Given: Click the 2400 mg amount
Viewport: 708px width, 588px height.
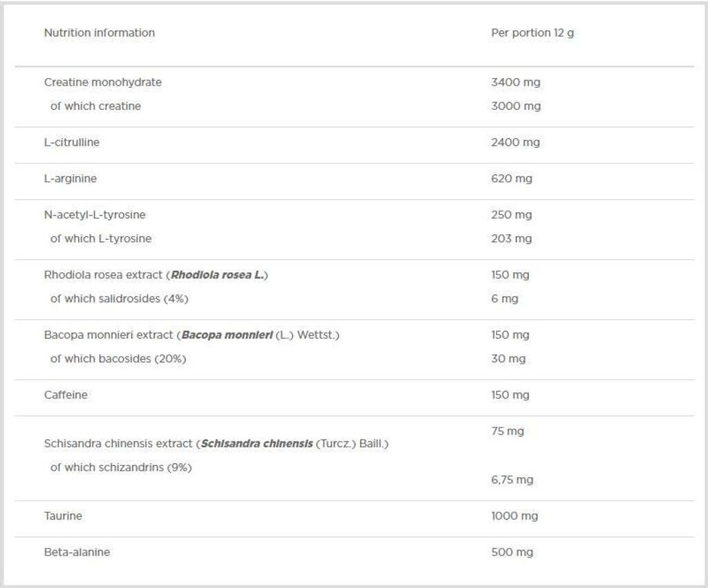Looking at the screenshot, I should click(515, 142).
